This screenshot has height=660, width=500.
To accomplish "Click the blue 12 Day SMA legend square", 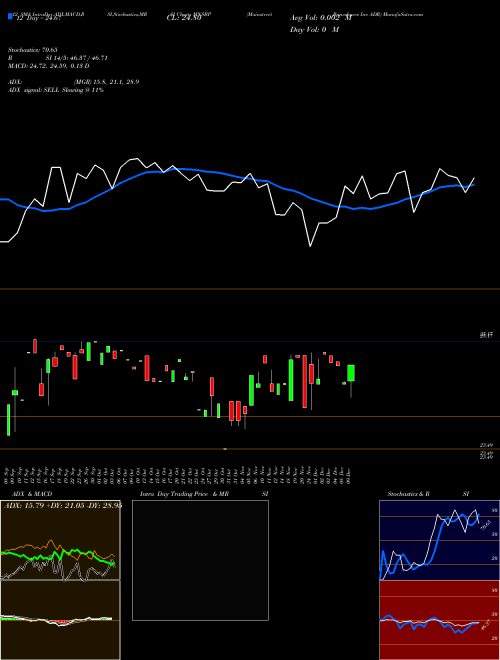I will click(x=10, y=16).
